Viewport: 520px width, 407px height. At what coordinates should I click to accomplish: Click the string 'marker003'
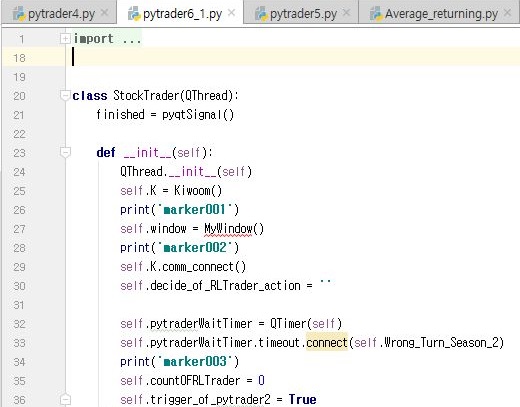point(195,362)
